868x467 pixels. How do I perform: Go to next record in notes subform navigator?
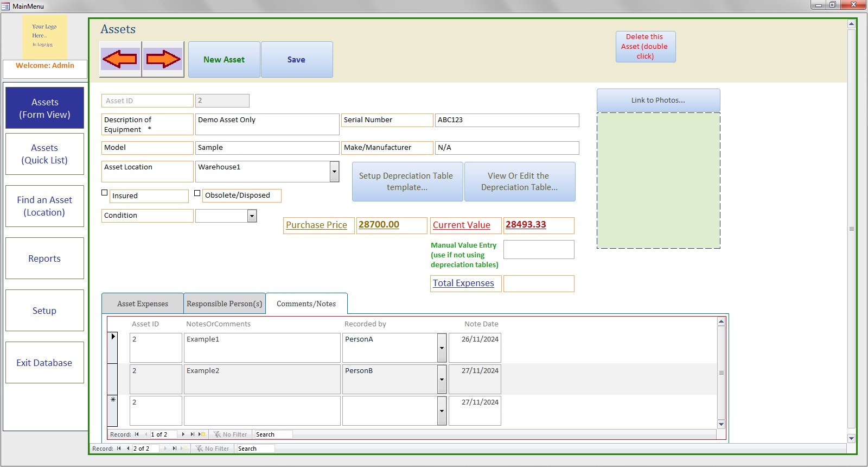point(183,434)
